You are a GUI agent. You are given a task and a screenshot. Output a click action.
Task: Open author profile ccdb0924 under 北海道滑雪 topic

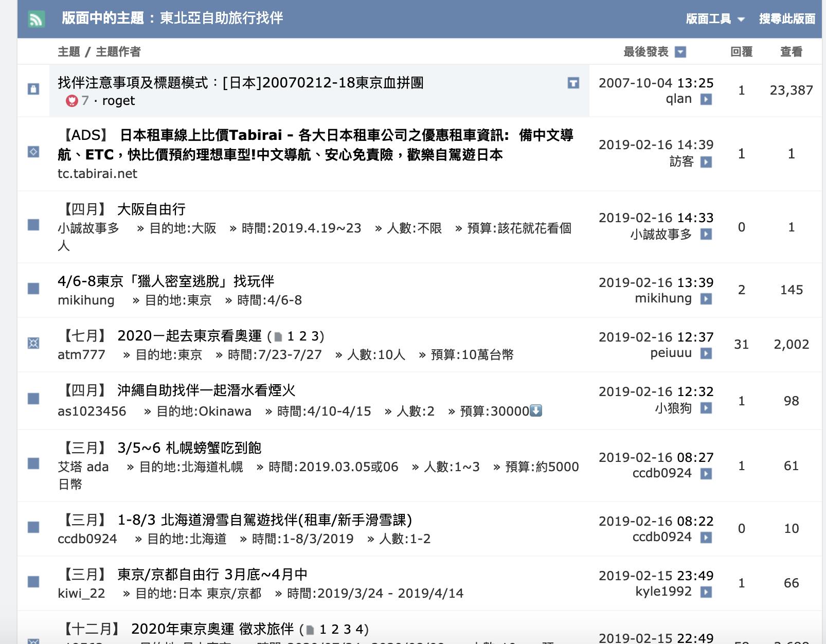click(87, 539)
